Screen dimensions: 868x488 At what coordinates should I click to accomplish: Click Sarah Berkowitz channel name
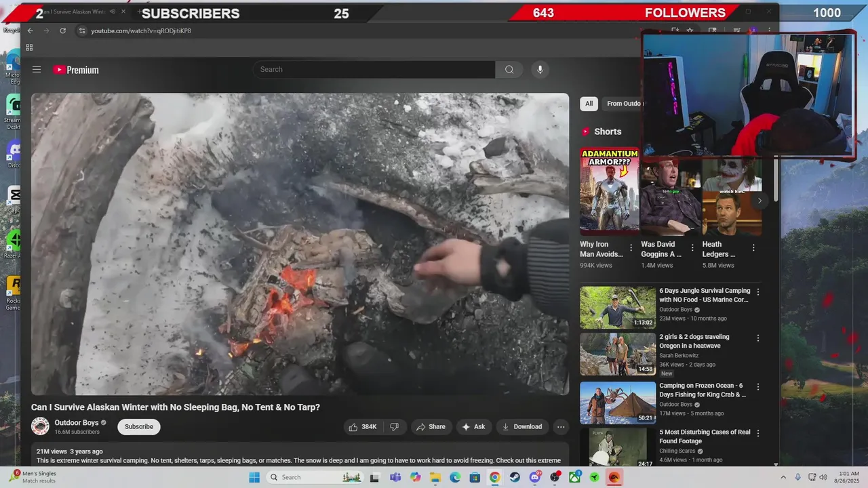pyautogui.click(x=679, y=355)
